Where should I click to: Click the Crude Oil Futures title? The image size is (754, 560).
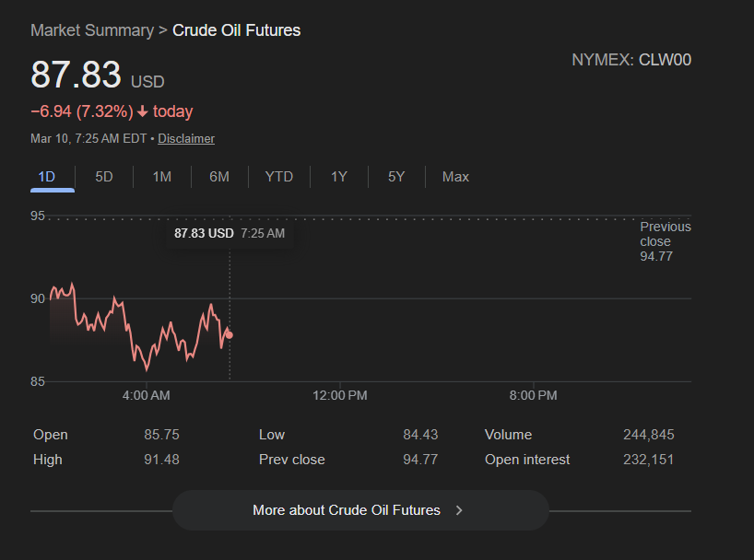[237, 30]
